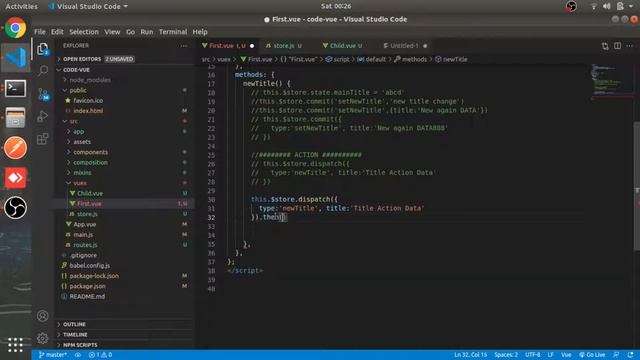Open the File menu

click(40, 32)
